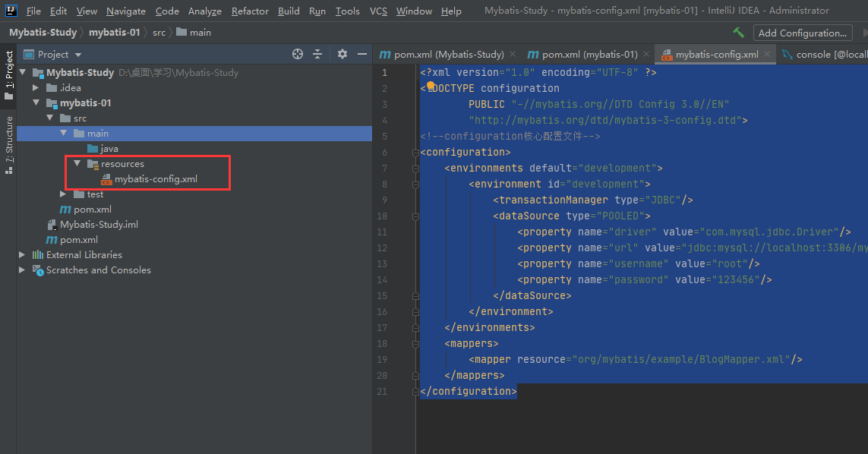The image size is (868, 454).
Task: Click the java source folder icon
Action: tap(93, 148)
